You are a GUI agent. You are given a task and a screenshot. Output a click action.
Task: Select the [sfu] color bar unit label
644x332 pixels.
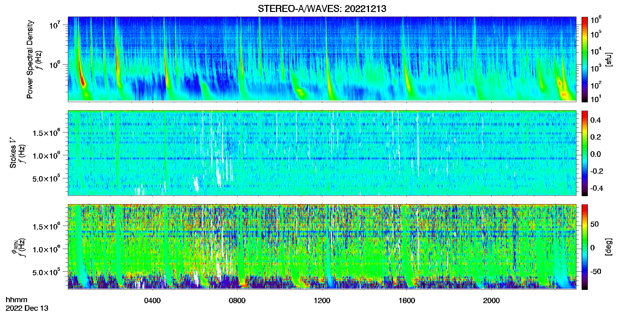click(x=608, y=59)
